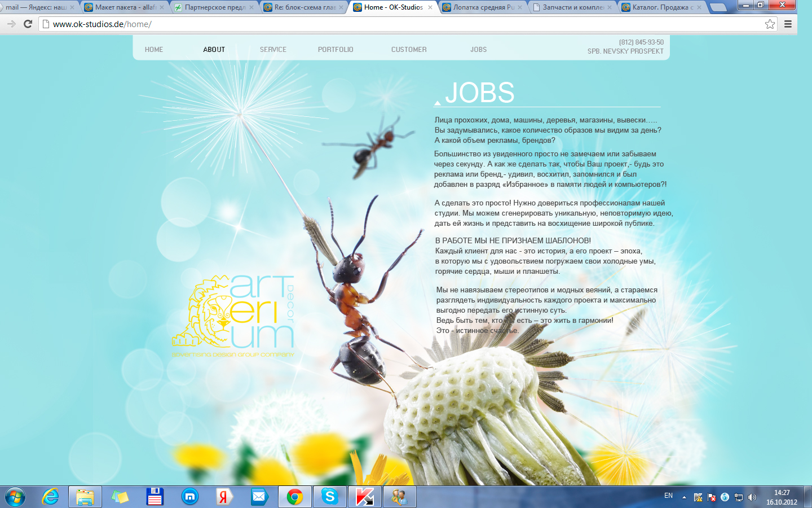Click the SPB. NEVSKY PROSPEKT address text
Screen dimensions: 812x508
click(x=625, y=51)
